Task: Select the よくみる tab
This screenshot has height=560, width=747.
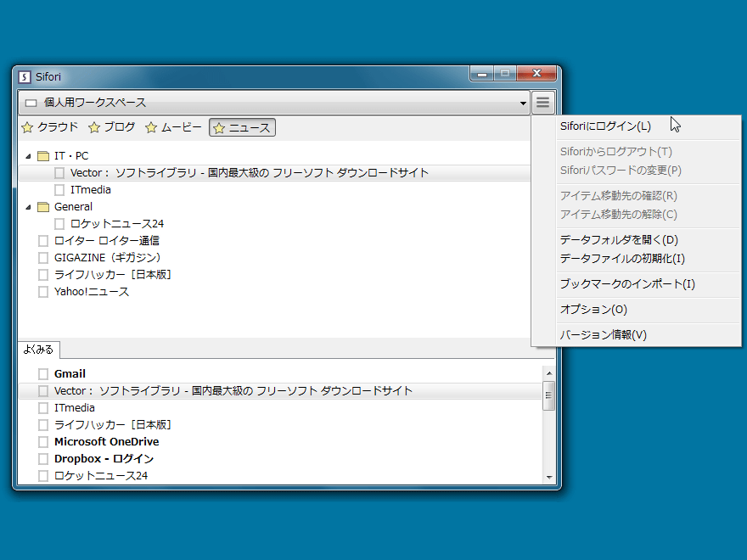Action: (38, 350)
